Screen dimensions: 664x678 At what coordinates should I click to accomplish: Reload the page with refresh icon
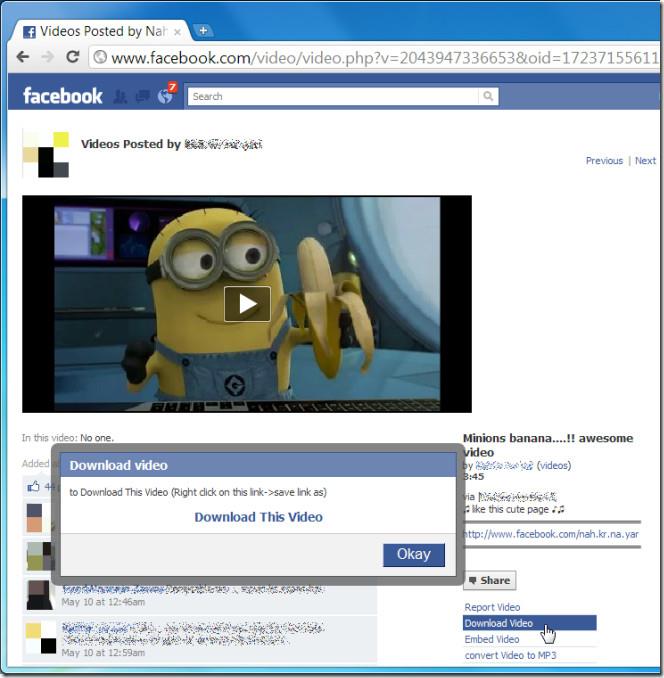pyautogui.click(x=73, y=57)
